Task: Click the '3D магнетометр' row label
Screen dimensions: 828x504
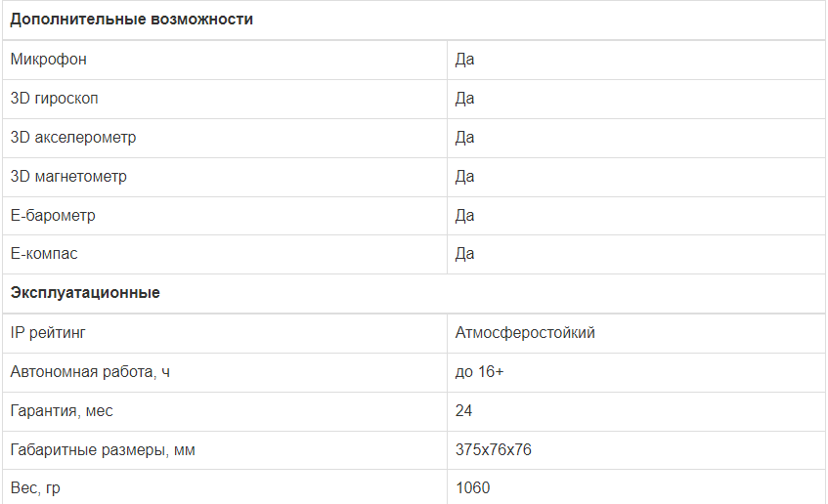Action: pos(68,177)
